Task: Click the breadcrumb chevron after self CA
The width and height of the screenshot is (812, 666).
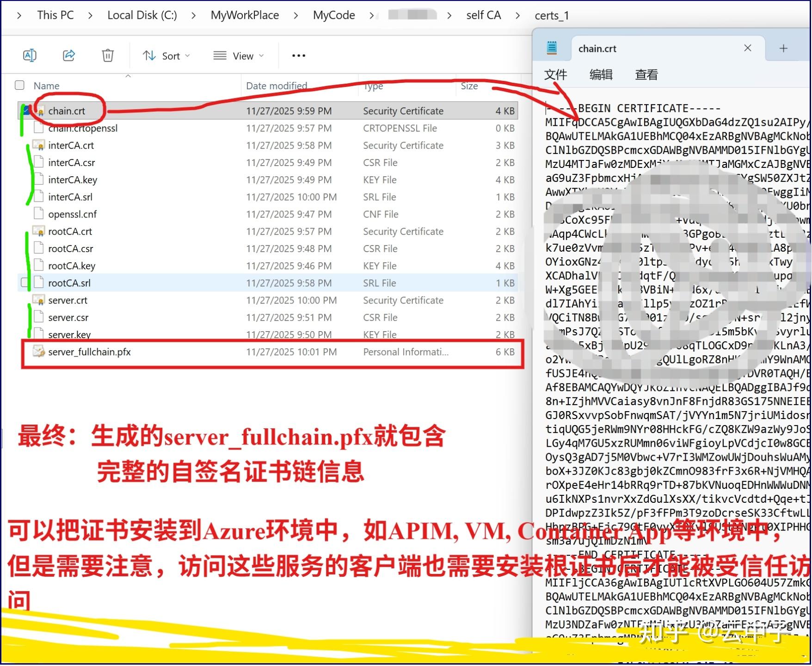Action: tap(517, 15)
